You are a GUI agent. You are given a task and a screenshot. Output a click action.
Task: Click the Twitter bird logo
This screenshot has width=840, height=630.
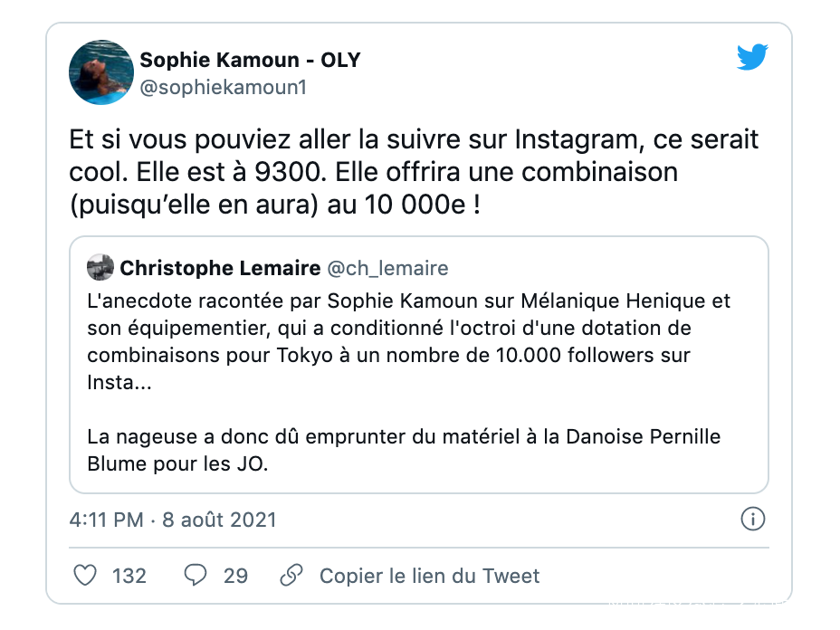tap(752, 58)
